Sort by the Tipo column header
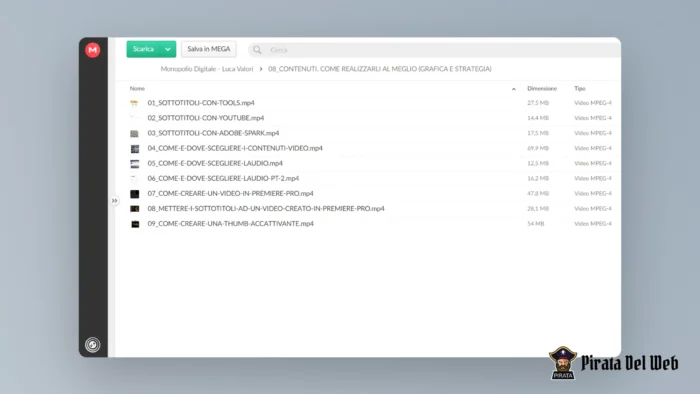 coord(579,88)
